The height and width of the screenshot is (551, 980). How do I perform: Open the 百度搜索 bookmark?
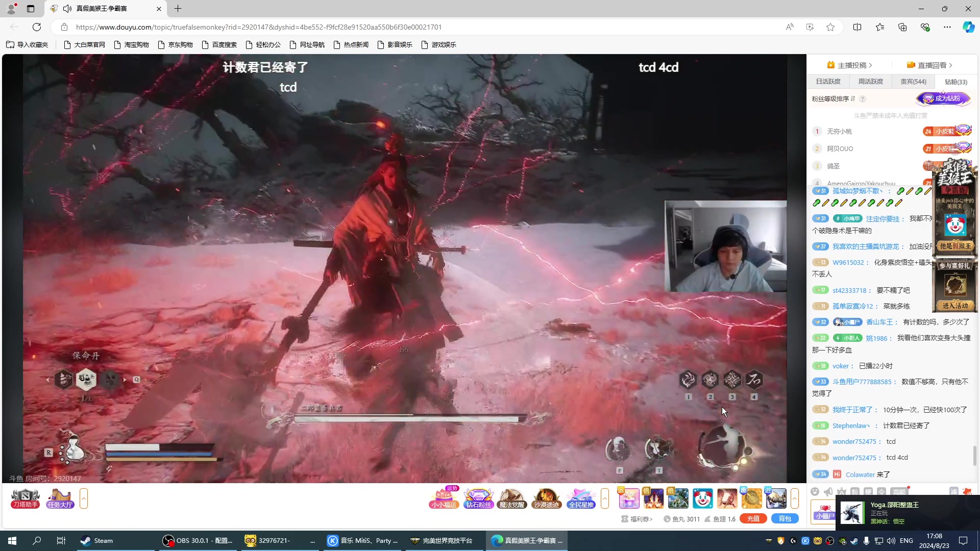[219, 45]
